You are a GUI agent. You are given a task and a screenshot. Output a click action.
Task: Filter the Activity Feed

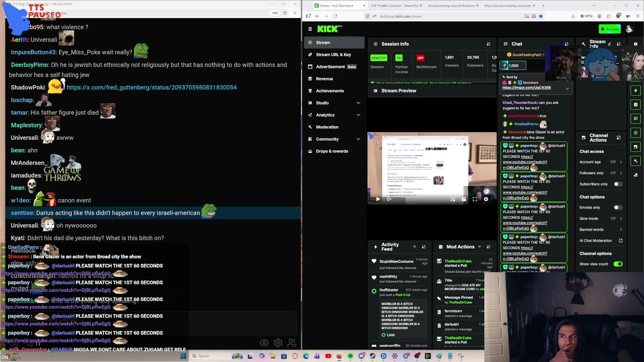414,247
